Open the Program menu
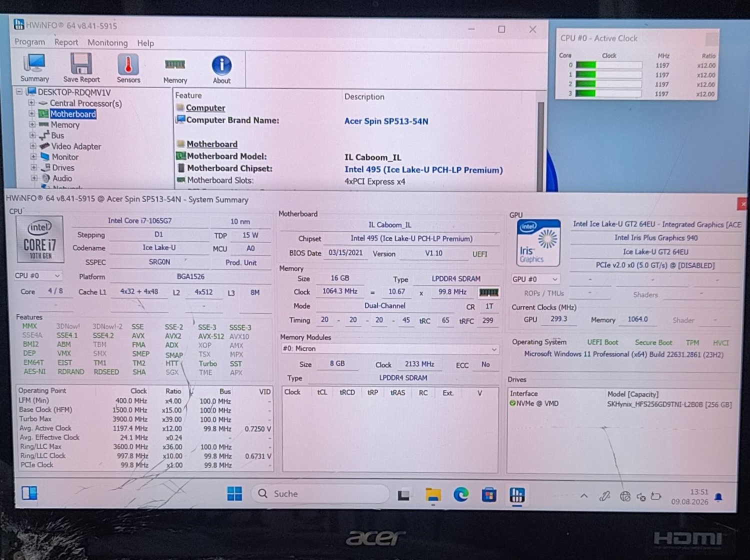Viewport: 750px width, 560px height. [29, 42]
